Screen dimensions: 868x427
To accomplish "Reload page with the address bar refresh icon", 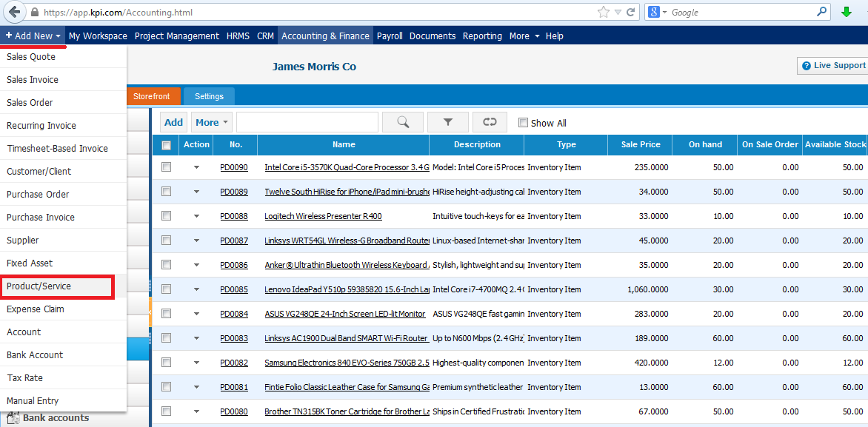I will (631, 12).
